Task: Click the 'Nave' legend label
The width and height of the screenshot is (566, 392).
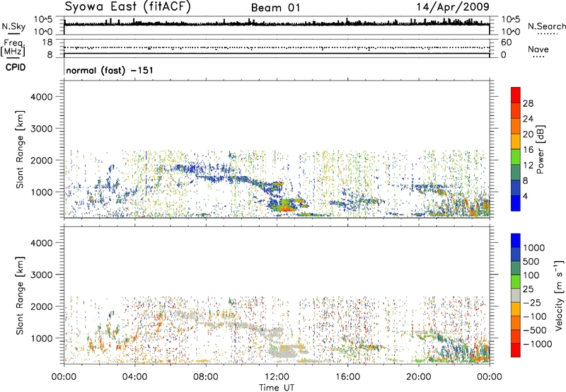Action: pos(538,49)
